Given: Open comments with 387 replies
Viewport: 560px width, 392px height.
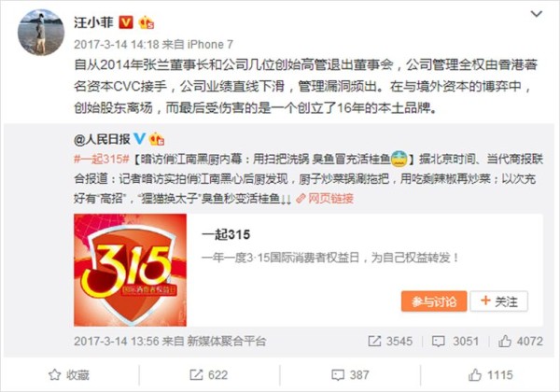Looking at the screenshot, I should click(x=350, y=375).
